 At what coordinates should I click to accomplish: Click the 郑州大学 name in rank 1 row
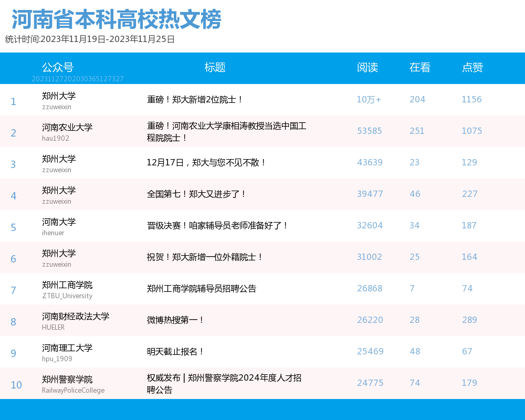(59, 96)
